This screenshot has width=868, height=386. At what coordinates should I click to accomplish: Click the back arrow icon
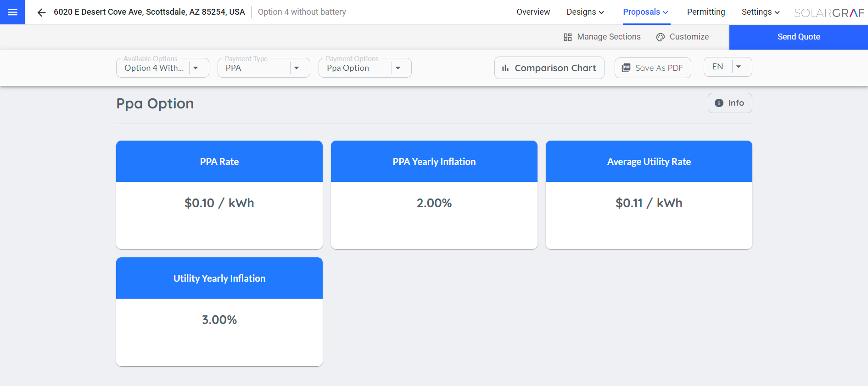point(41,12)
